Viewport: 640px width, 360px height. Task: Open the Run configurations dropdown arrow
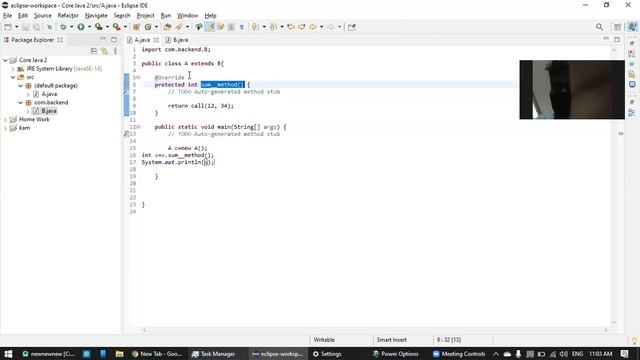89,27
